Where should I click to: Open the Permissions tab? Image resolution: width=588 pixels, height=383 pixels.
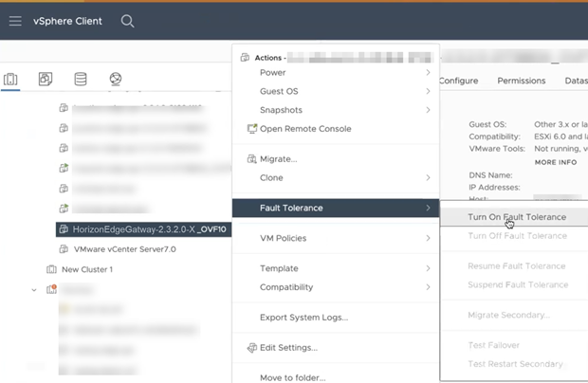pos(522,81)
